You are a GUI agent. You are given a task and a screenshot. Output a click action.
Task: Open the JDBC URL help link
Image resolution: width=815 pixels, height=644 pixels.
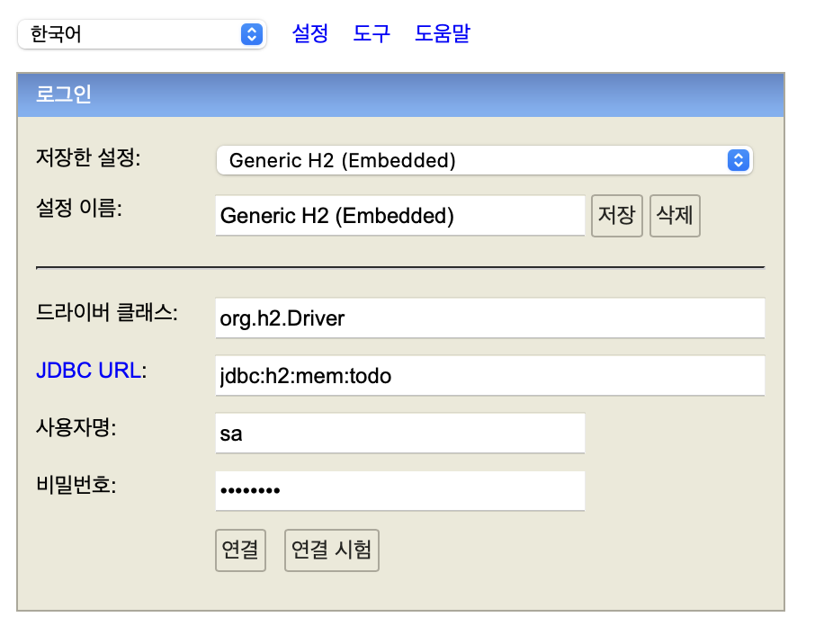[88, 371]
